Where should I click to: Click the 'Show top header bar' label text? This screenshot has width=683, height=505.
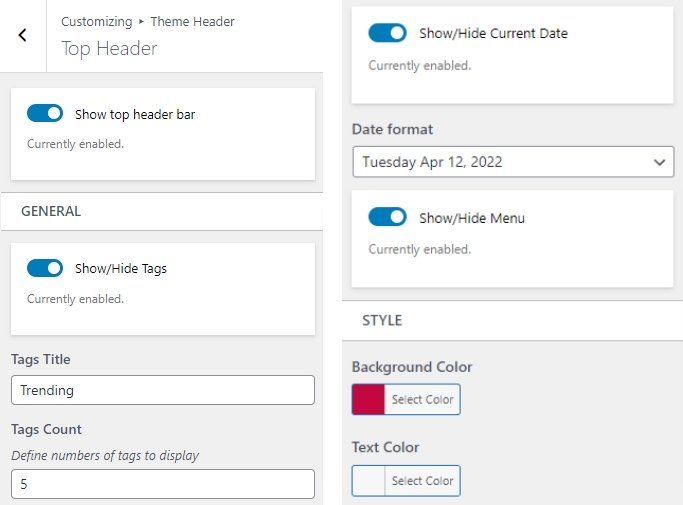135,115
